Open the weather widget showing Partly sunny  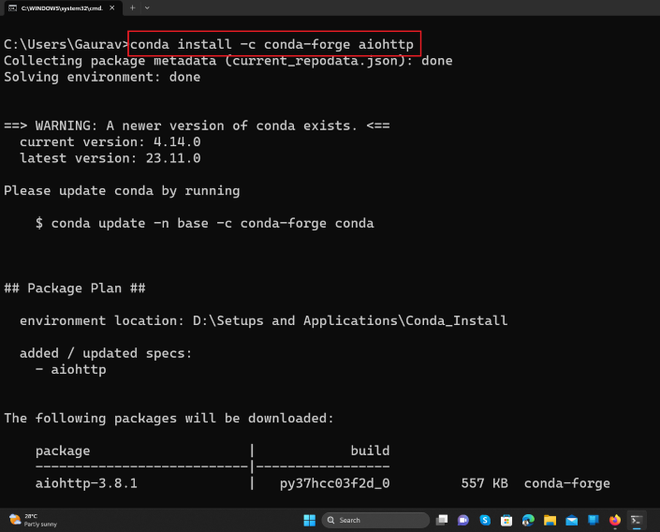coord(33,520)
